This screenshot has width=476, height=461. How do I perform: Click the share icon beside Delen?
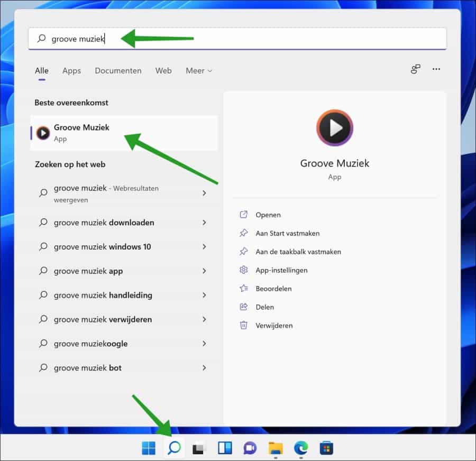[243, 307]
